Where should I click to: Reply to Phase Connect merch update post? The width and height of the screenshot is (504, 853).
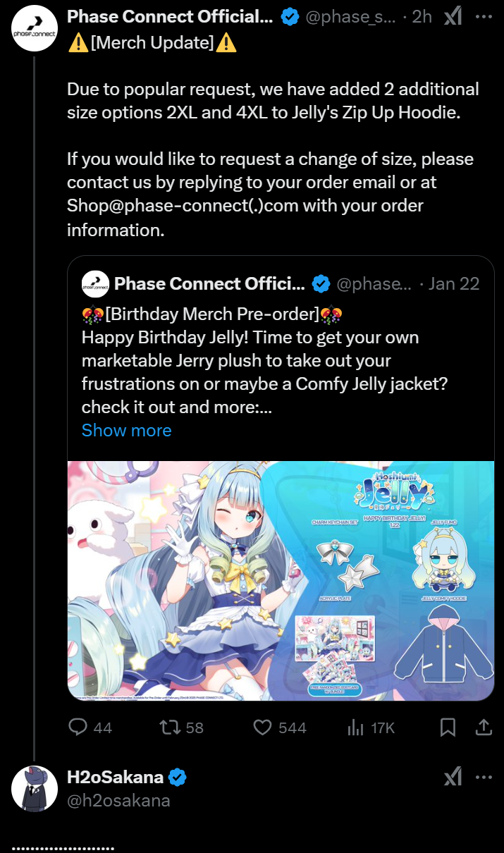point(90,728)
